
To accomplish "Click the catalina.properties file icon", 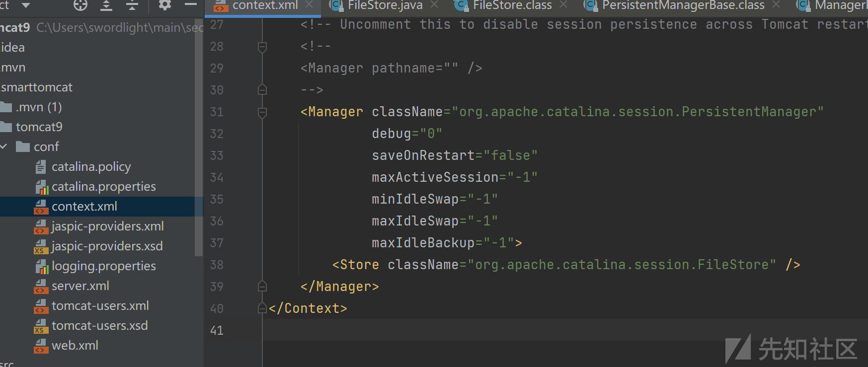I will pos(41,187).
